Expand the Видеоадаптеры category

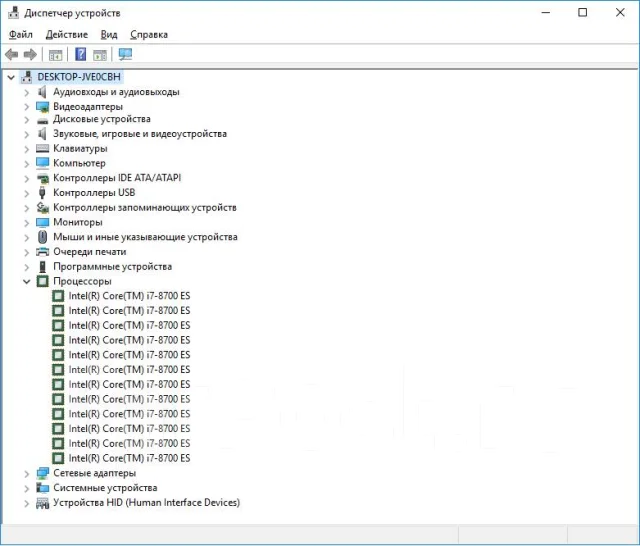click(27, 107)
